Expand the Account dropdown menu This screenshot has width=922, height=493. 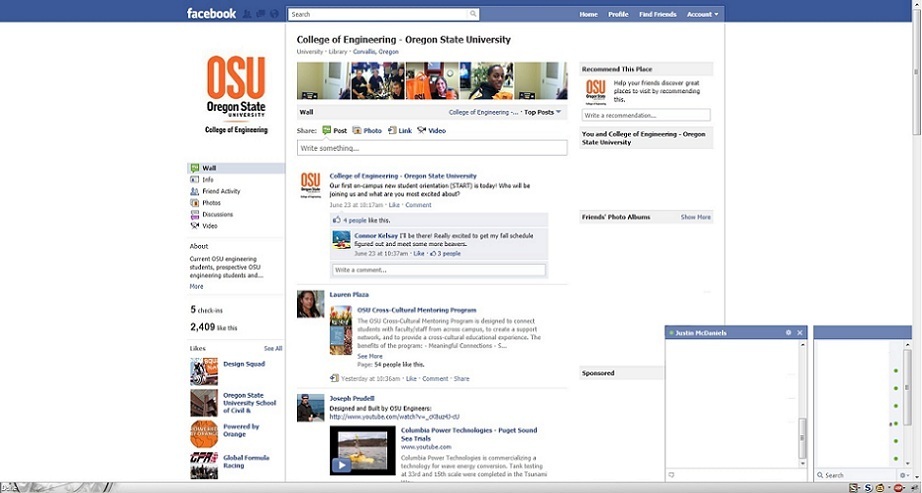point(702,14)
